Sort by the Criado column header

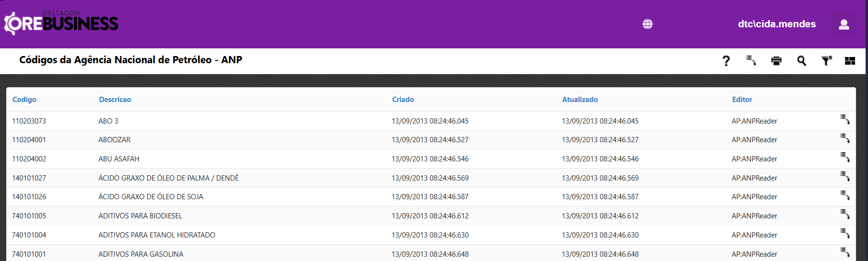point(403,100)
